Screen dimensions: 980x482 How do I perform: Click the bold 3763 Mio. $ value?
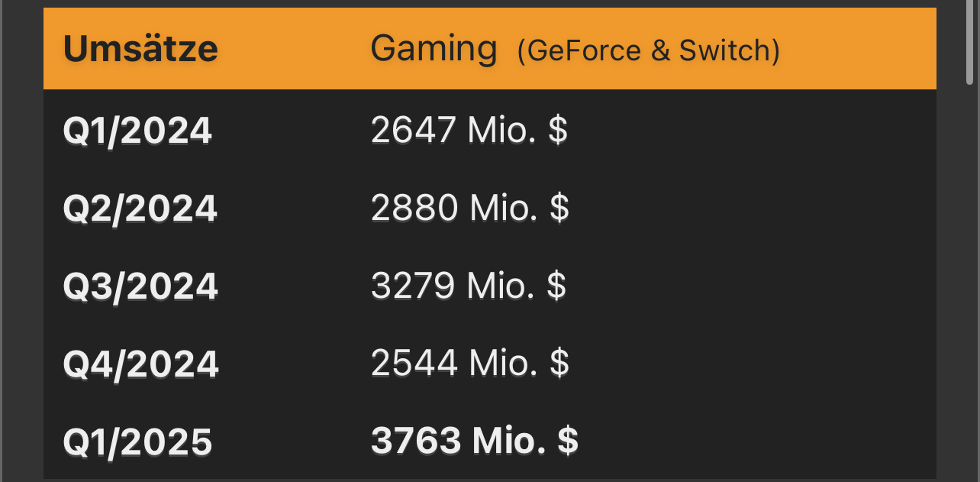pyautogui.click(x=475, y=442)
